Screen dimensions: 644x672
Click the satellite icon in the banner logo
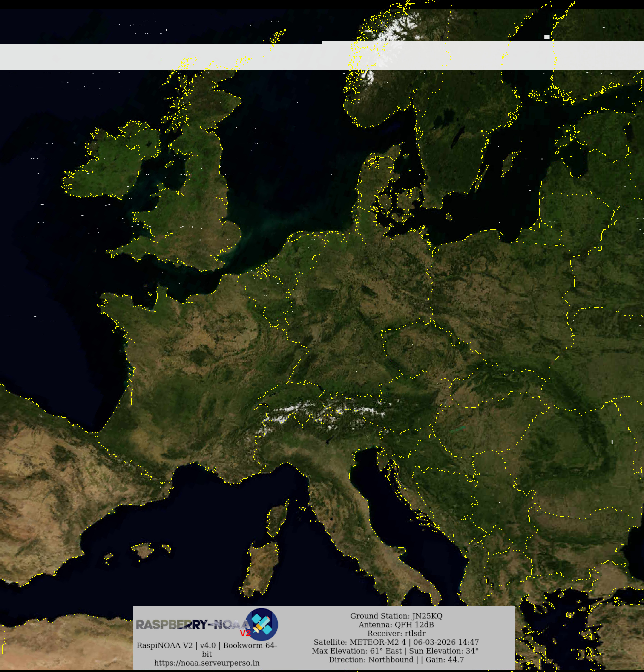pos(262,624)
